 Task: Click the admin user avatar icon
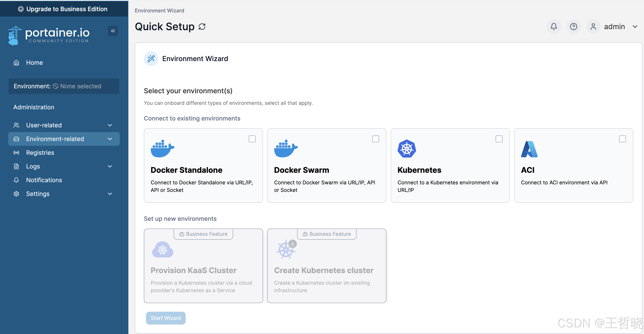click(x=593, y=26)
